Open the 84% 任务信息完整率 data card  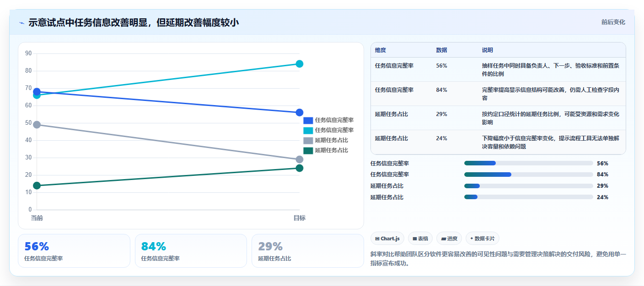pos(191,251)
